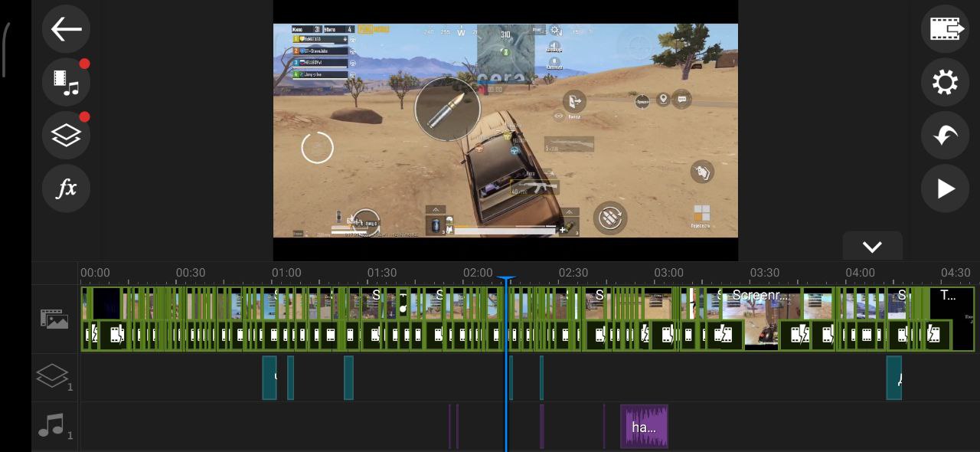The height and width of the screenshot is (452, 980).
Task: Open the overlay layers panel
Action: point(67,136)
